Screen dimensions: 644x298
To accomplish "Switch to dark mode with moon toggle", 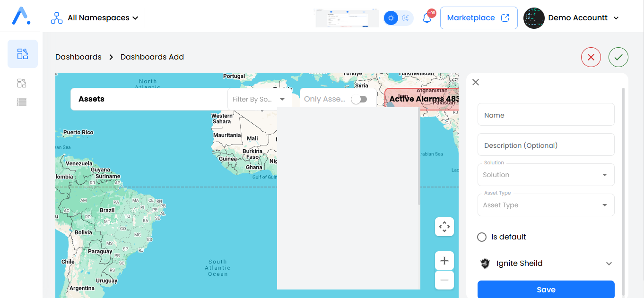I will (x=406, y=17).
